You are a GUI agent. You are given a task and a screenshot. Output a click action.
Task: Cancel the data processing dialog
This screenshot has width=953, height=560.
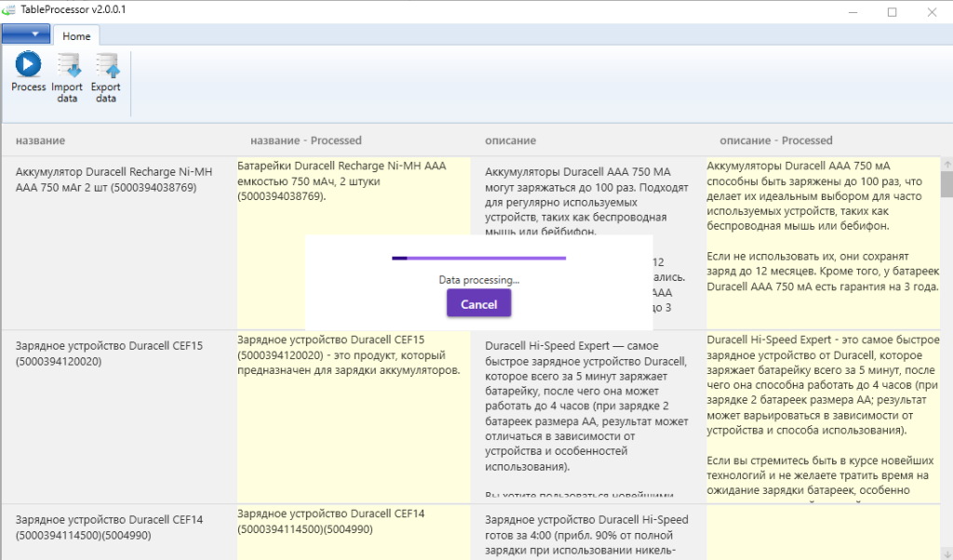pyautogui.click(x=479, y=303)
